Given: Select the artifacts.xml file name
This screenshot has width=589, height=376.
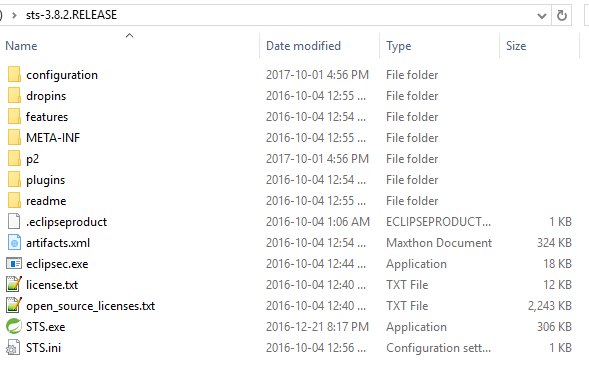Looking at the screenshot, I should [58, 243].
